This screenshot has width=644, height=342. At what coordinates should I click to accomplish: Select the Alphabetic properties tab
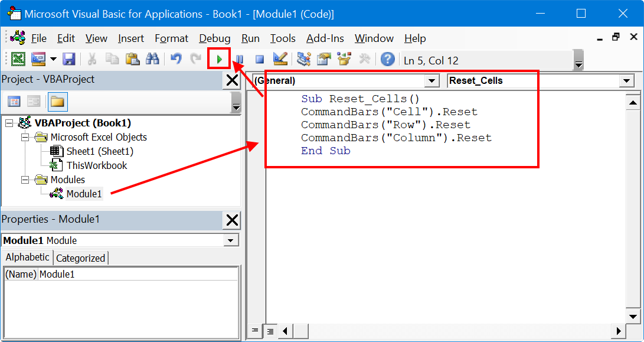[x=27, y=258]
